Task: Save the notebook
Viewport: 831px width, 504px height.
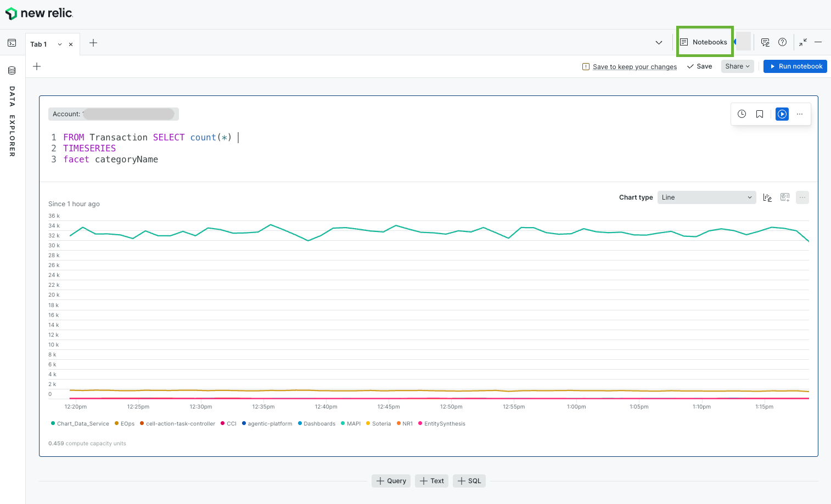Action: 699,66
